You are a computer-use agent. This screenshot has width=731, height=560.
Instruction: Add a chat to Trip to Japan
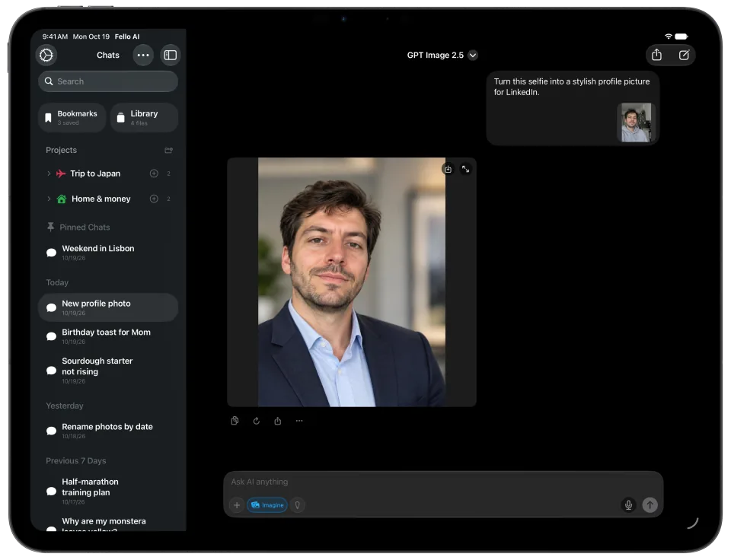pyautogui.click(x=154, y=173)
